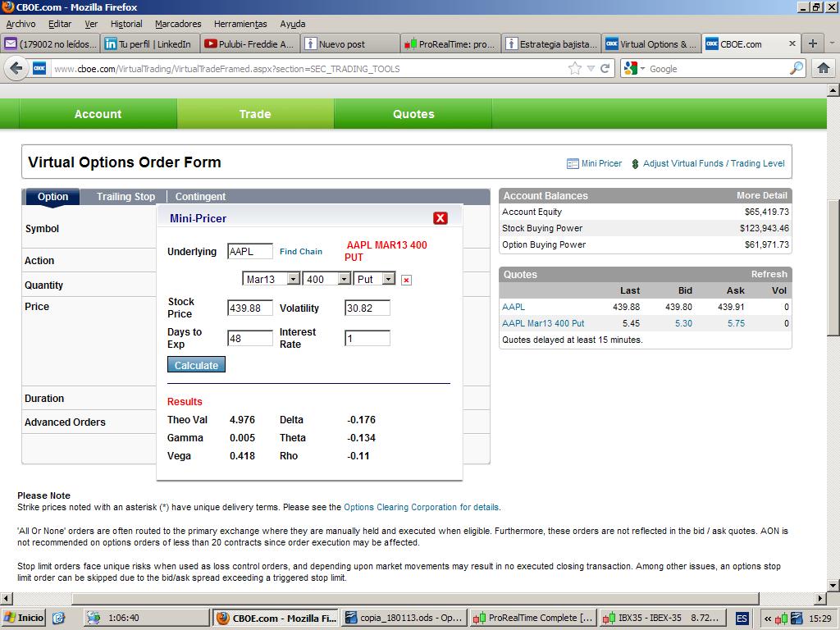Open AAPL quote link
Screen dimensions: 840x630
(x=514, y=307)
